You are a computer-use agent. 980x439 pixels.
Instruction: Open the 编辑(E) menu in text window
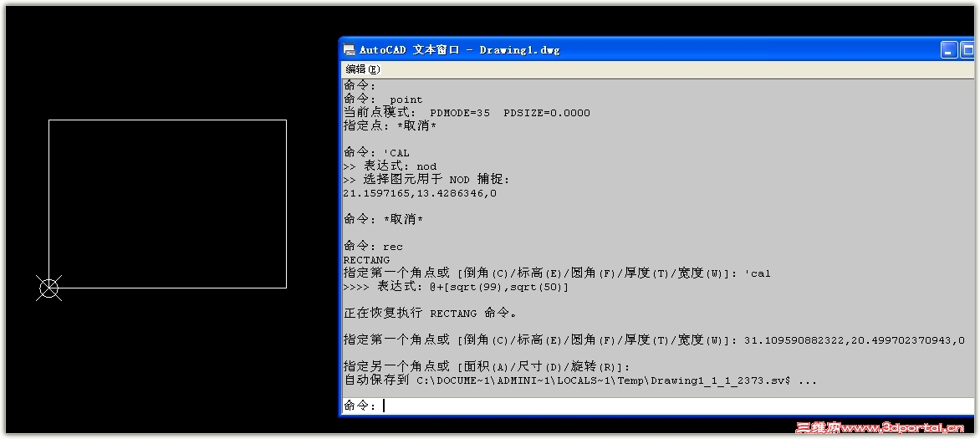363,69
